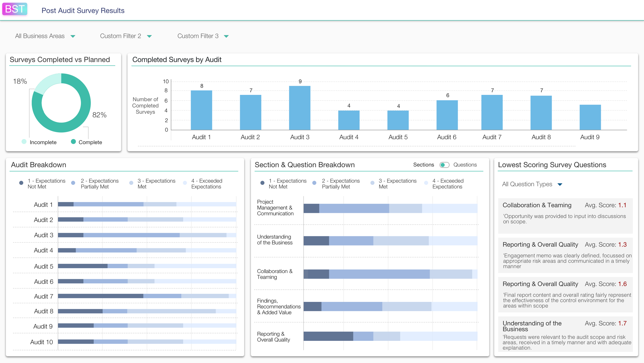Click the '2 - Expectations Partially Met' legend dot in Section & Question Breakdown
This screenshot has height=363, width=644.
click(314, 183)
